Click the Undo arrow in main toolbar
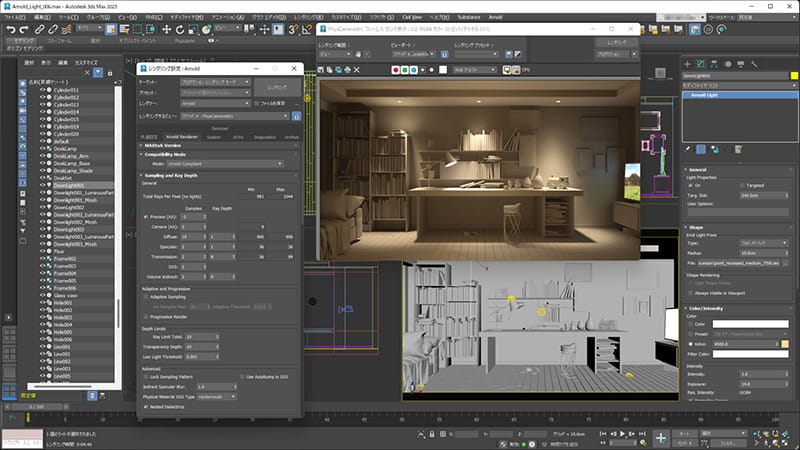 tap(11, 30)
